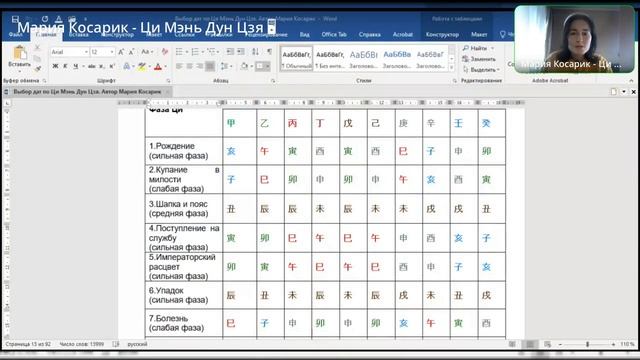The width and height of the screenshot is (640, 360).
Task: Select the Без интервала style
Action: point(330,58)
